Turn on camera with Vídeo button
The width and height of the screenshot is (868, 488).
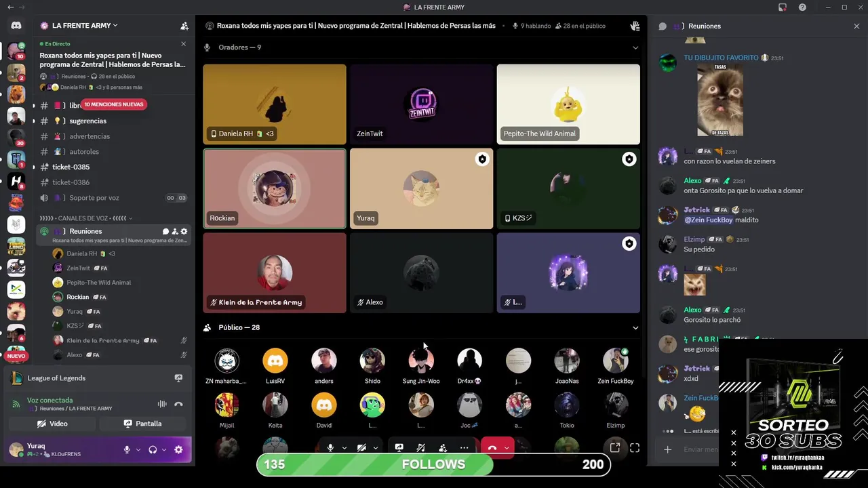(52, 424)
